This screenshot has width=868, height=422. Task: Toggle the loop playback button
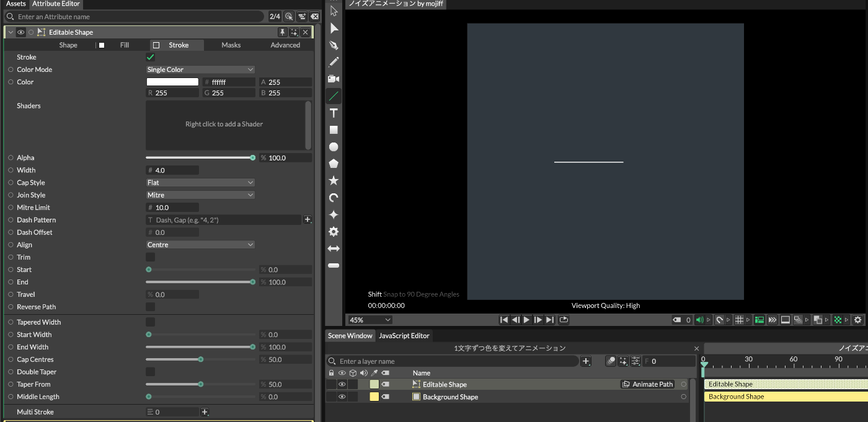pos(564,320)
